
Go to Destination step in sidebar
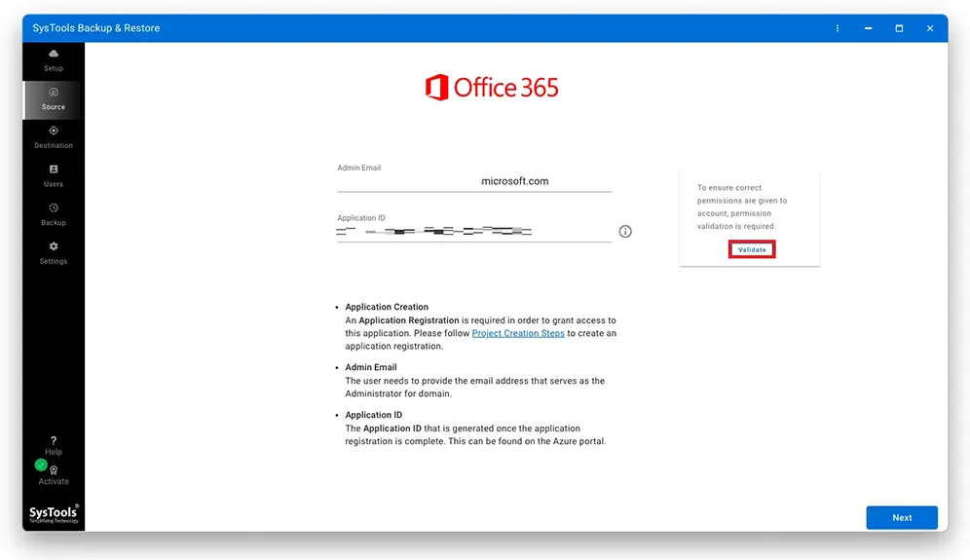click(x=54, y=137)
